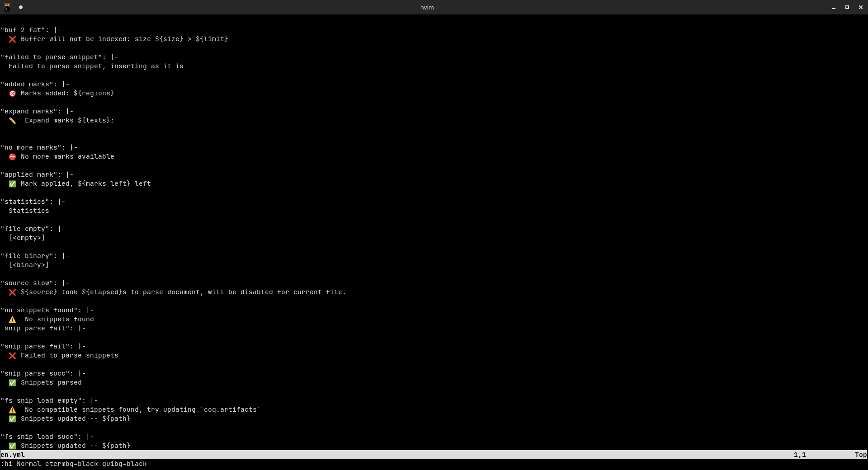Click the "Top" indicator in the status line

click(859, 455)
